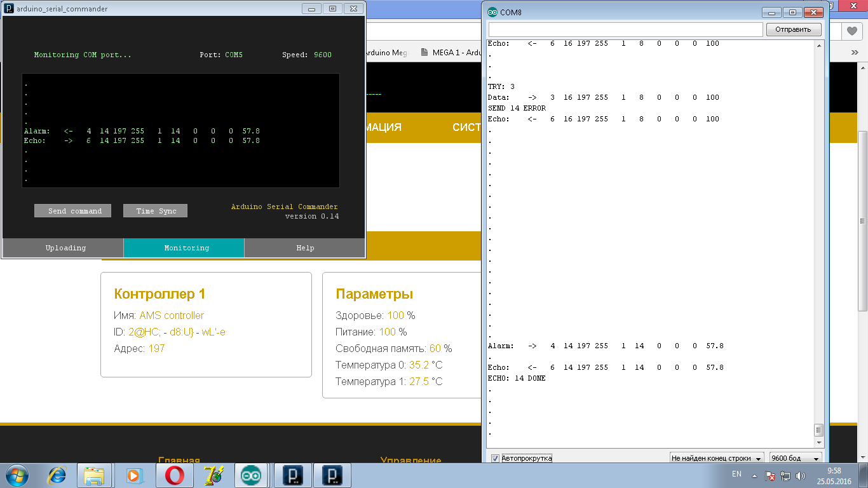
Task: Click the Arduino icon in COM8 title bar
Action: coord(492,12)
